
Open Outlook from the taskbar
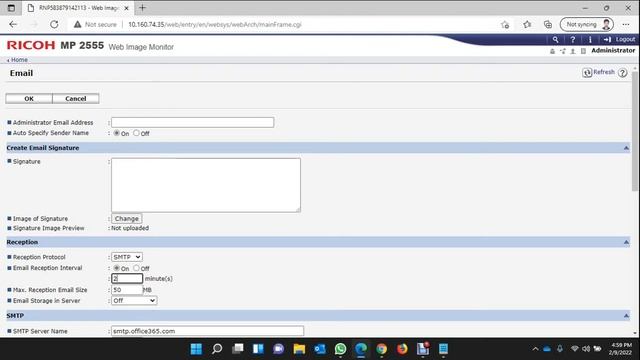320,349
